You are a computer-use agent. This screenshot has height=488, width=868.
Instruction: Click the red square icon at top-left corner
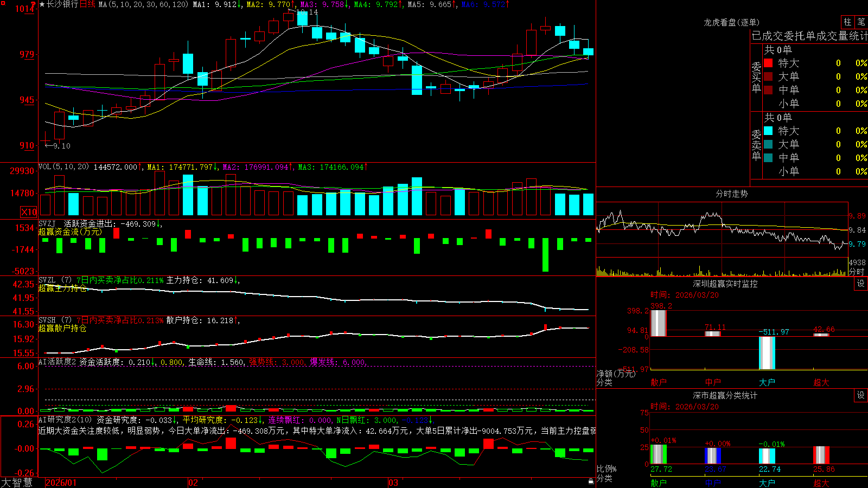pos(3,3)
